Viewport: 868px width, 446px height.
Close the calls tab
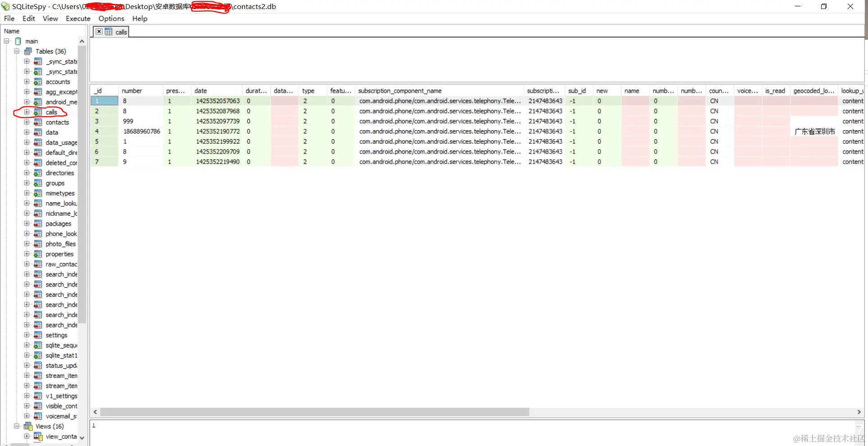(x=99, y=32)
